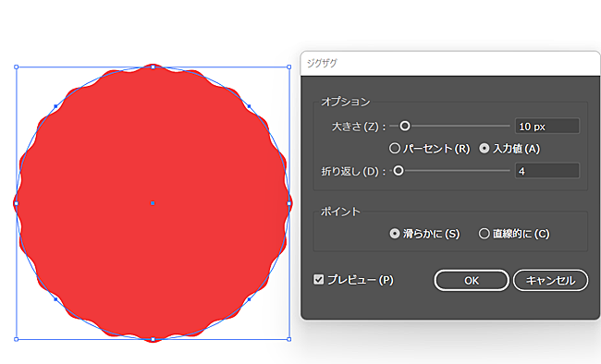Click the top-center anchor point of circle
Screen dimensions: 601x364
coord(153,67)
